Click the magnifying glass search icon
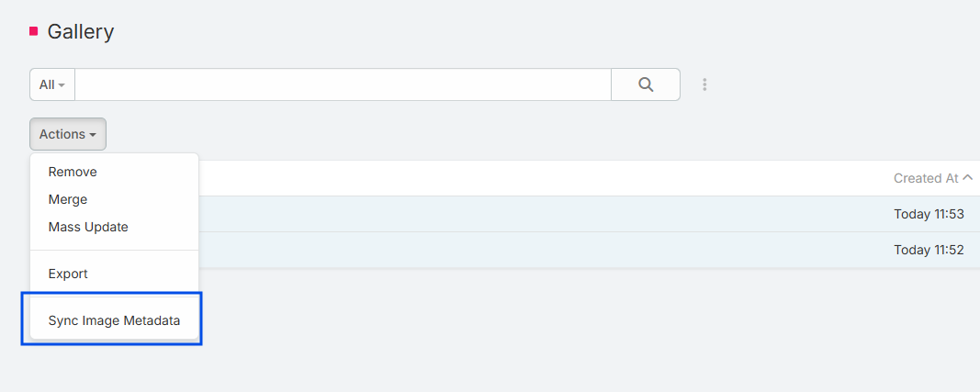The height and width of the screenshot is (392, 980). point(646,84)
